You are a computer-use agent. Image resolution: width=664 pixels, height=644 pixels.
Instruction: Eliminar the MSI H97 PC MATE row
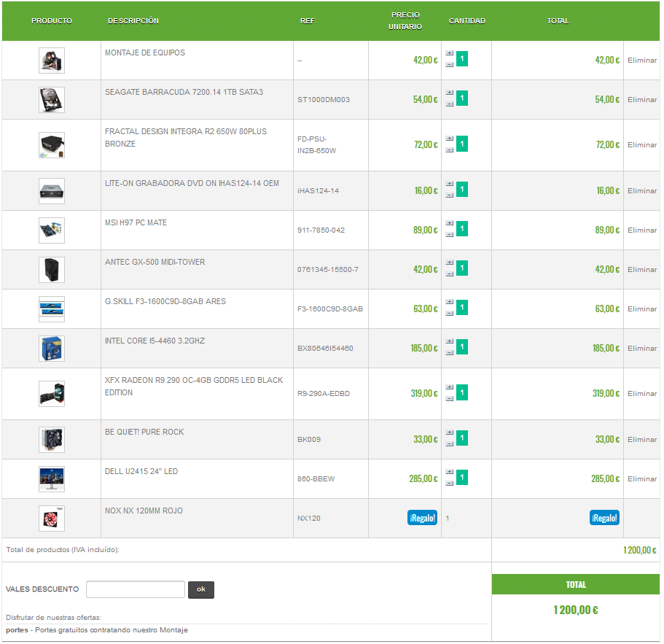click(642, 230)
